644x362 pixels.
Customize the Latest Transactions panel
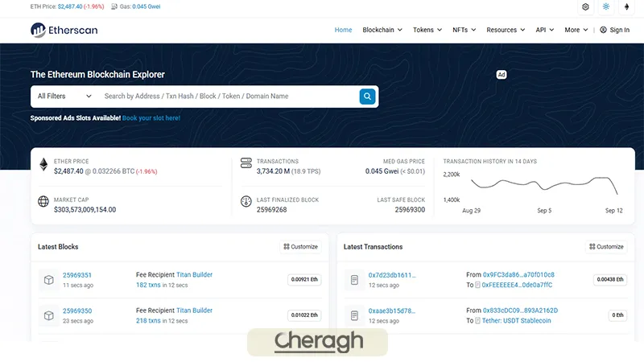pyautogui.click(x=606, y=247)
